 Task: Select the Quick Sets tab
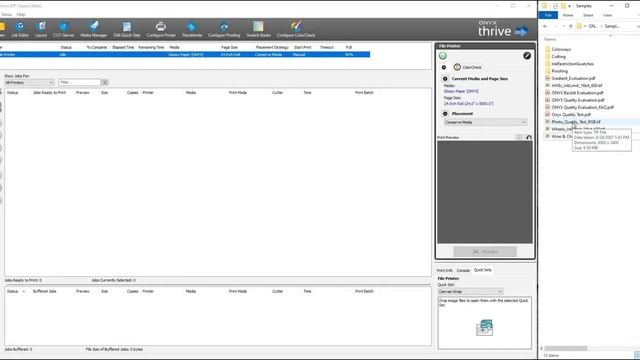click(482, 270)
